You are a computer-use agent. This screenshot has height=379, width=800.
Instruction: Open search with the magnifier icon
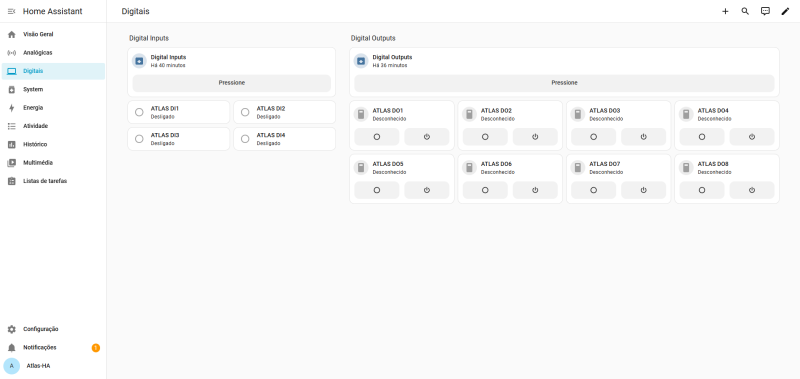point(745,11)
